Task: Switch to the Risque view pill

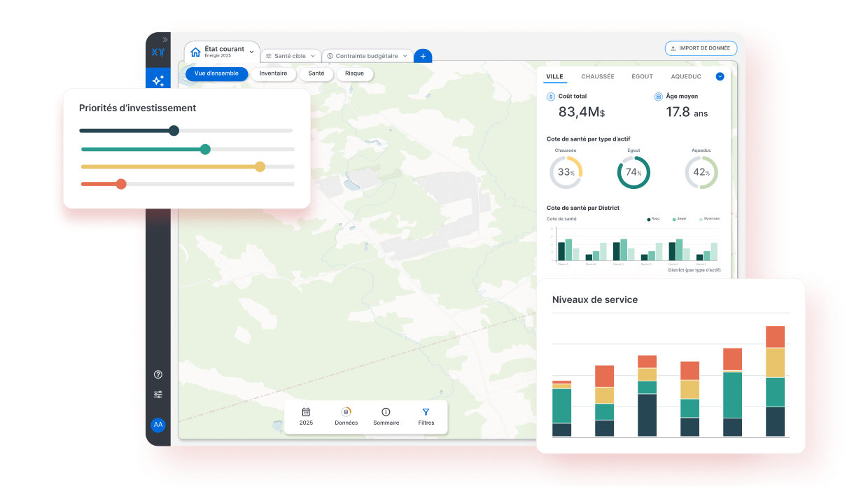Action: point(354,73)
